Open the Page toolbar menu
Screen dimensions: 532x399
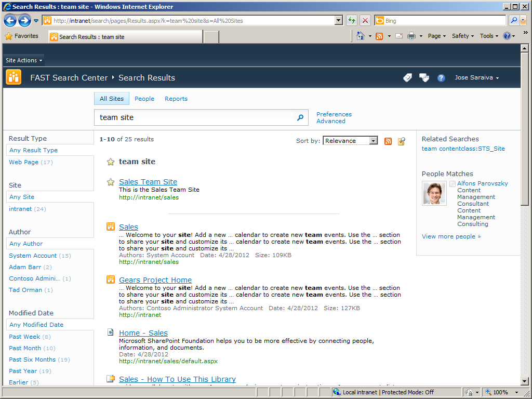[x=436, y=36]
